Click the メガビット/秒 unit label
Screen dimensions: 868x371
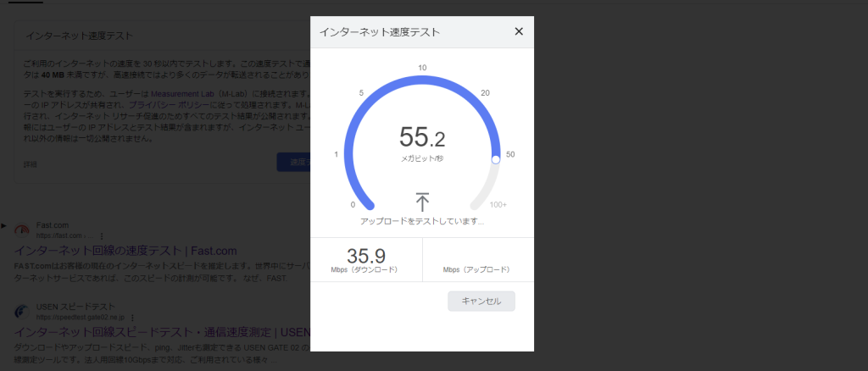click(x=422, y=158)
